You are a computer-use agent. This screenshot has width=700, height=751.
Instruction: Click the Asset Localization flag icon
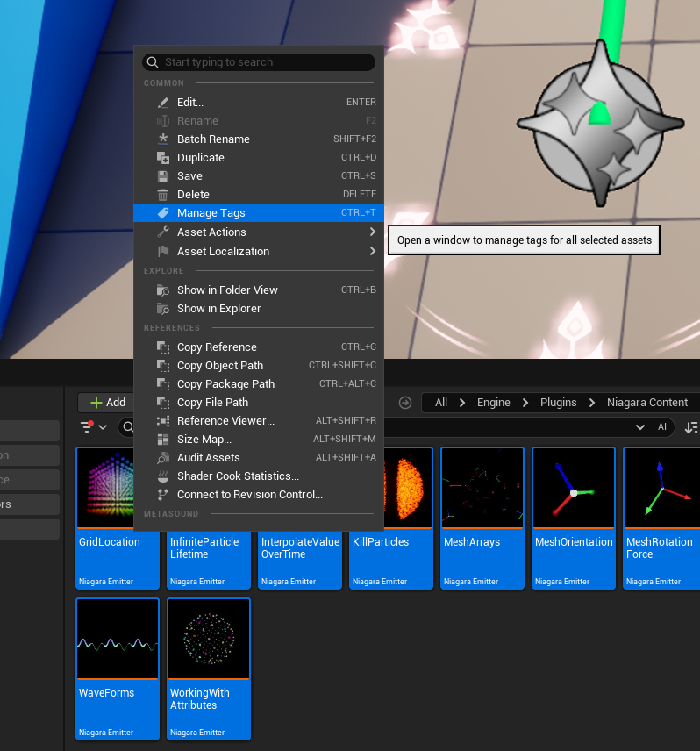pos(163,252)
